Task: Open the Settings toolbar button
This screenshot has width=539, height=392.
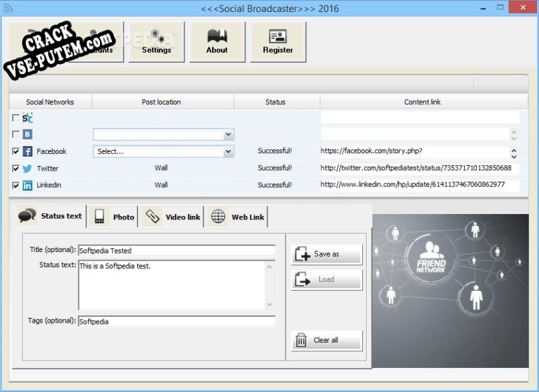Action: 156,42
